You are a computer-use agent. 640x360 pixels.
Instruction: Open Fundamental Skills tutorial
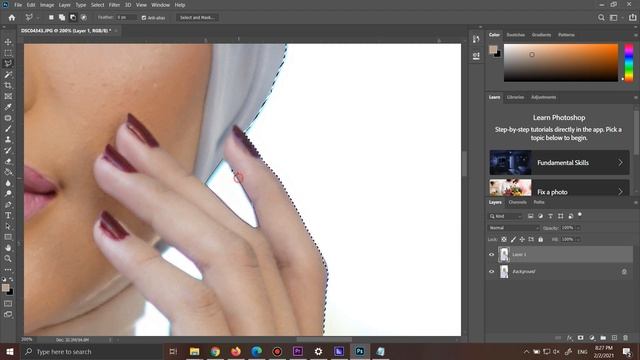point(559,162)
